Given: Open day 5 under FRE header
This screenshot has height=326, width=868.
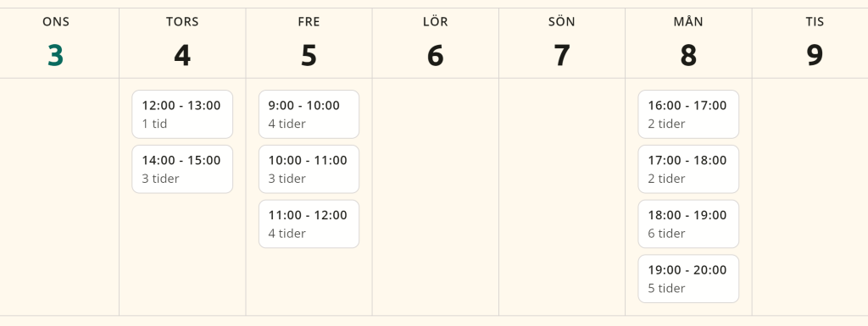Looking at the screenshot, I should [x=309, y=55].
